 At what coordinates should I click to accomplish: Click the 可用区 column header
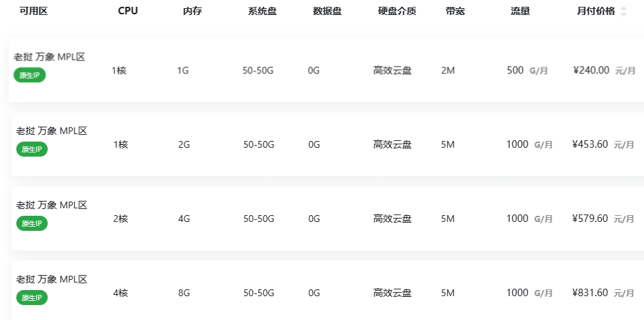point(33,11)
